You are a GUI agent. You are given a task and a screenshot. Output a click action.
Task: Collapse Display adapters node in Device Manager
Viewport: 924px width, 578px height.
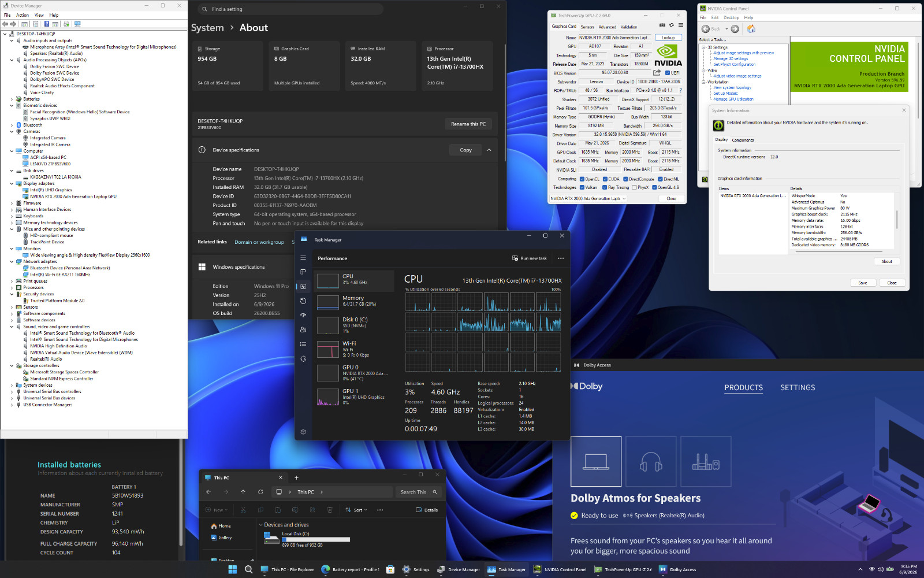pos(12,183)
